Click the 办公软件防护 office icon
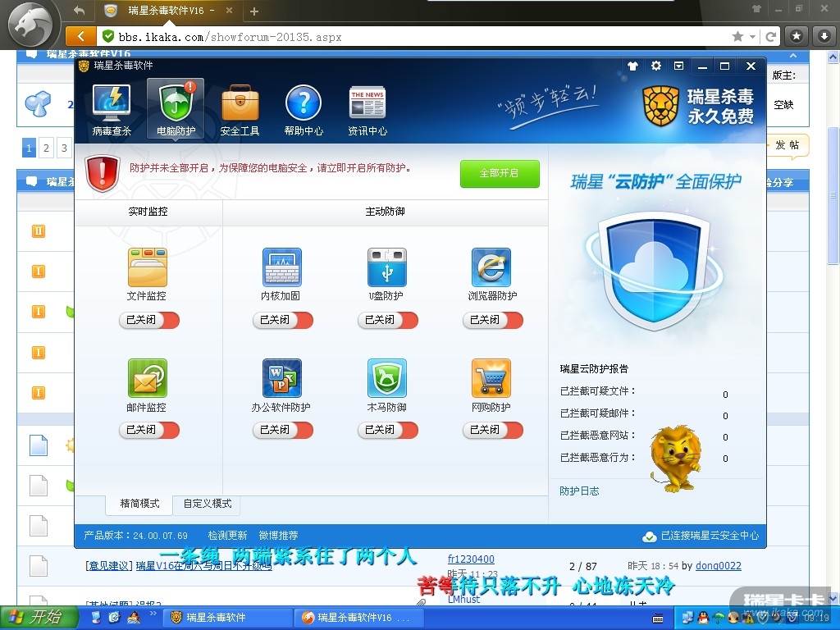Viewport: 840px width, 630px height. pos(282,378)
